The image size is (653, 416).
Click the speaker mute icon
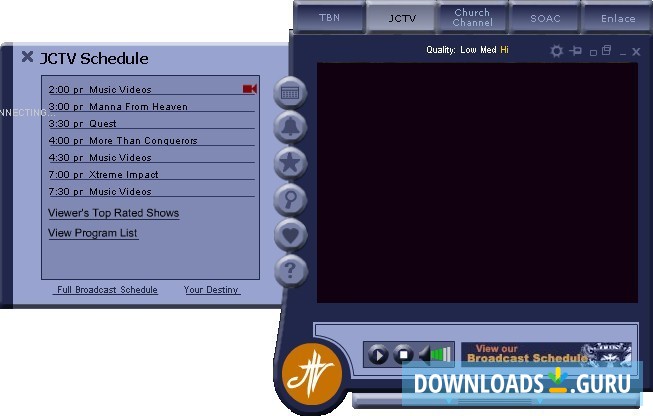424,355
